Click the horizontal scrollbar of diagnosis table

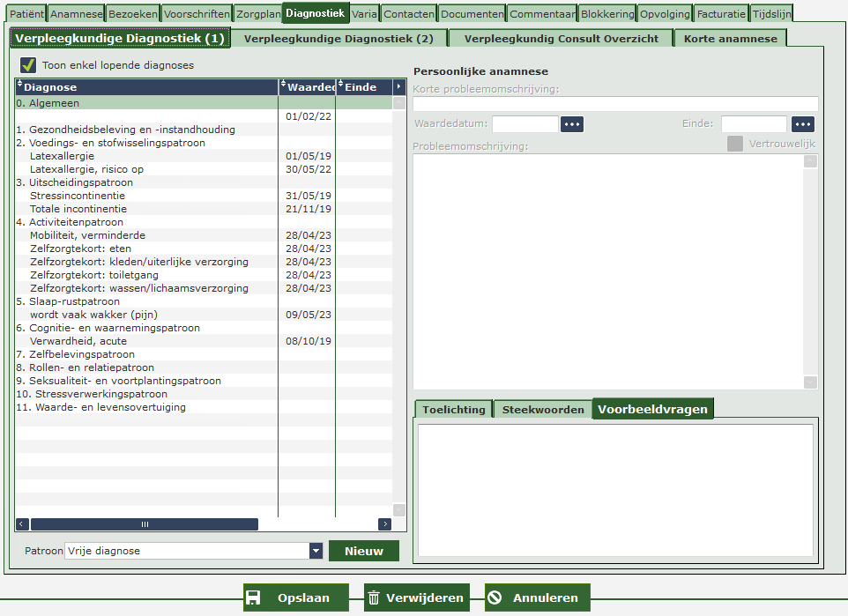click(144, 524)
